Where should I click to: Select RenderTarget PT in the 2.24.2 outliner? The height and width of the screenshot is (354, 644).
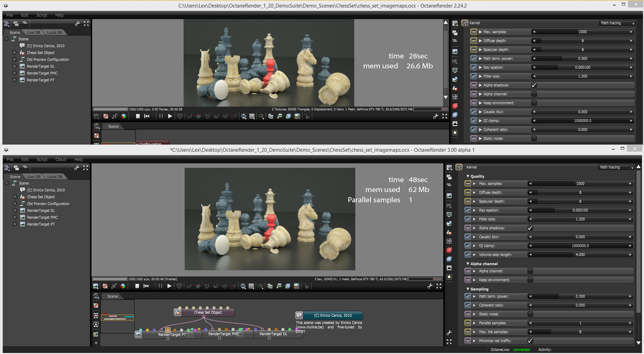(x=41, y=80)
